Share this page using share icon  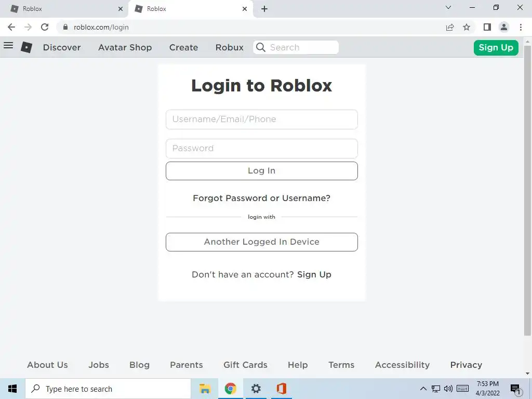[450, 27]
